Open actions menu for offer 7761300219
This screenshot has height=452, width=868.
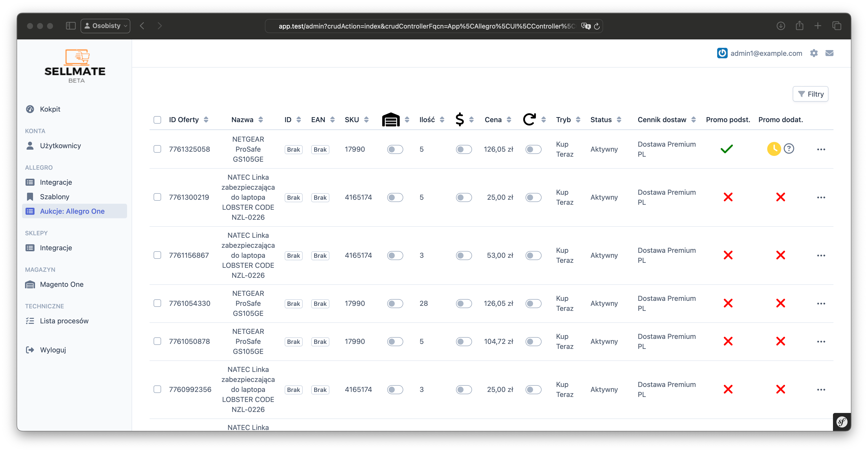(x=821, y=197)
